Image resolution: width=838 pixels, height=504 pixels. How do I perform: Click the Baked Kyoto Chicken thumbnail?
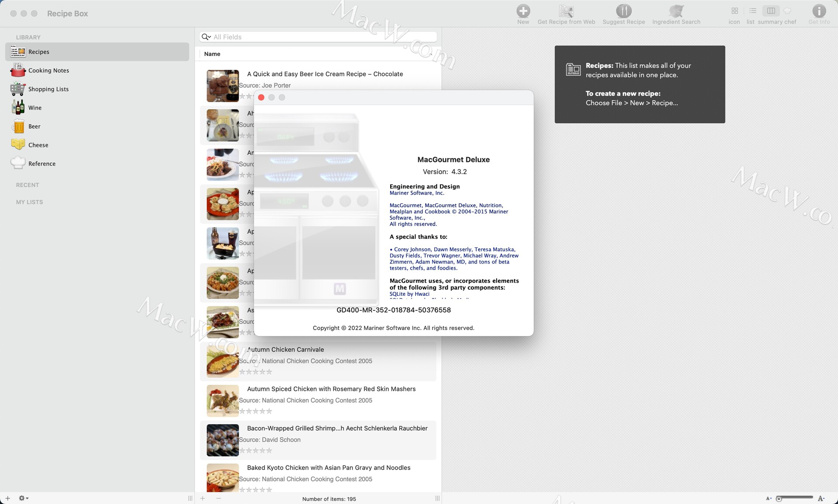pyautogui.click(x=223, y=478)
